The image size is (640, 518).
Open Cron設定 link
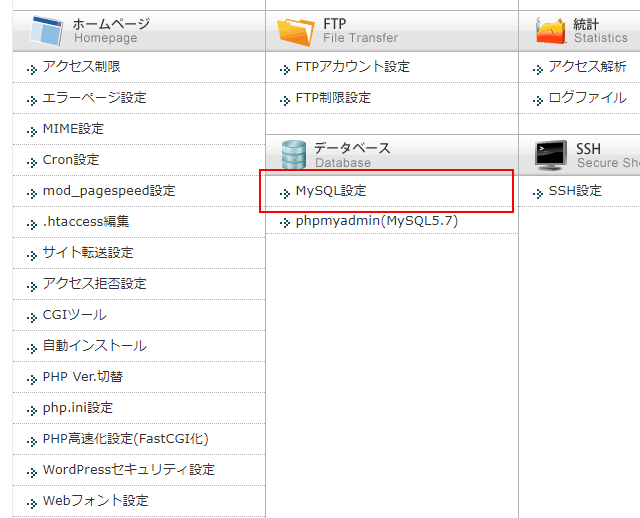[x=71, y=160]
